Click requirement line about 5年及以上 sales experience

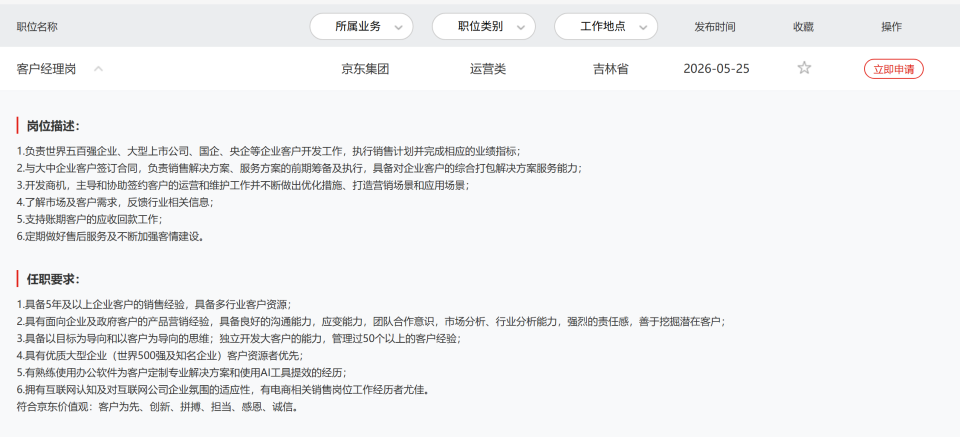(x=154, y=304)
